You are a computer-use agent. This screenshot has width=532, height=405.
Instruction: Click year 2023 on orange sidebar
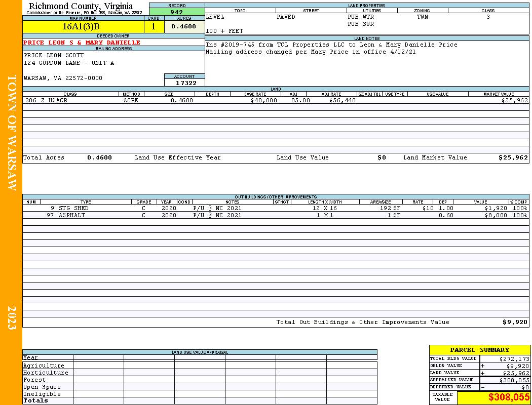coord(12,317)
